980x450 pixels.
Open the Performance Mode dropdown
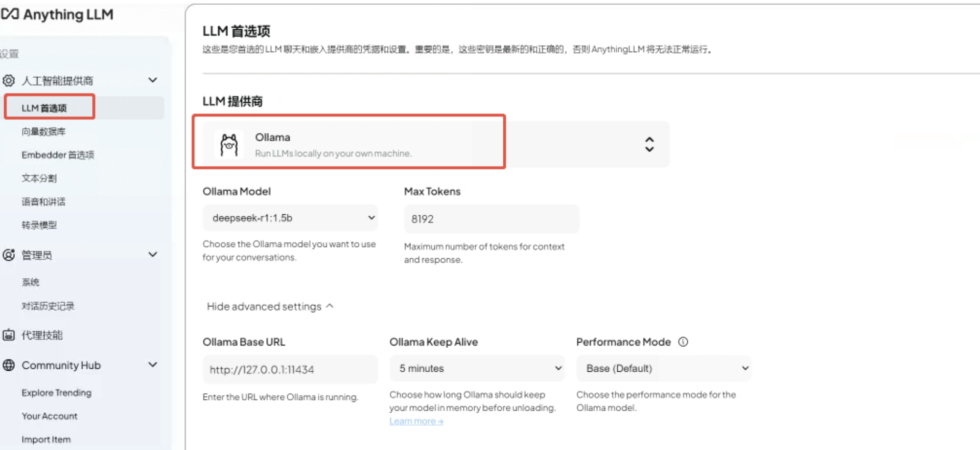pyautogui.click(x=664, y=368)
